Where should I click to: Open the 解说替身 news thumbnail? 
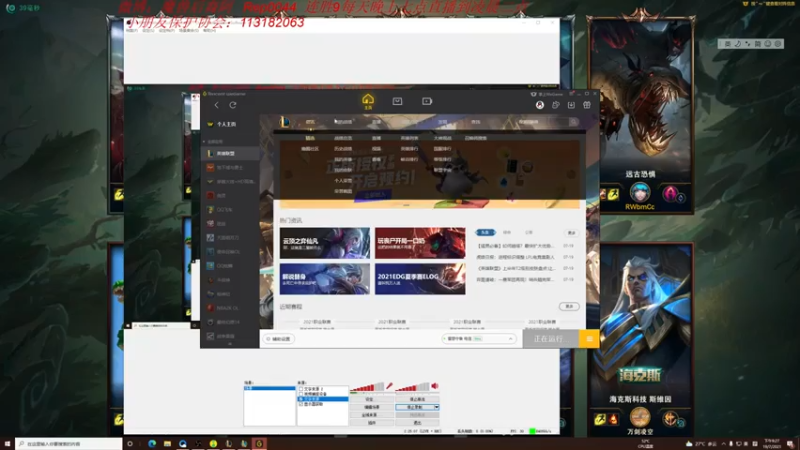(324, 279)
